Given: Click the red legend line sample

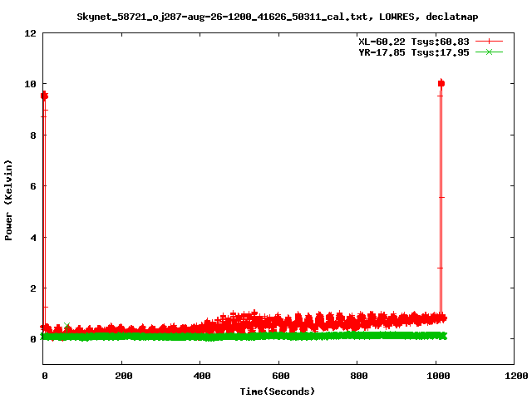Looking at the screenshot, I should [x=489, y=42].
